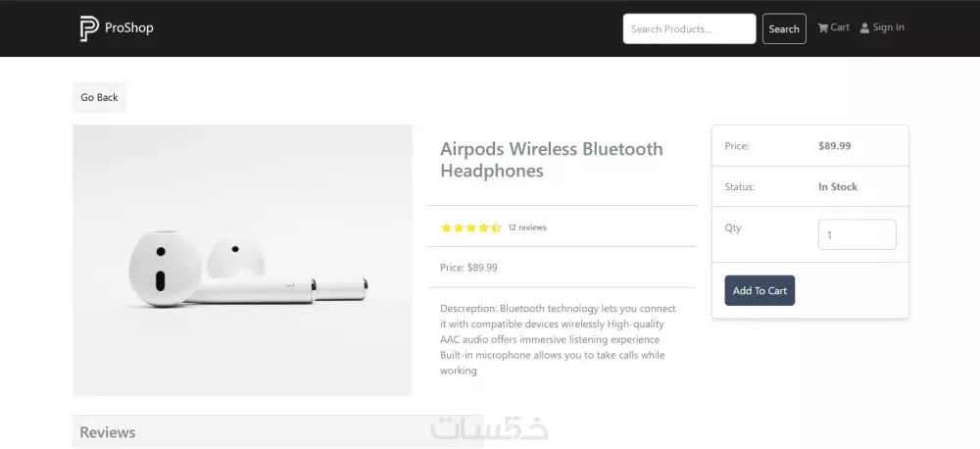Click the ProShop logo icon
Image resolution: width=980 pixels, height=449 pixels.
pyautogui.click(x=89, y=28)
